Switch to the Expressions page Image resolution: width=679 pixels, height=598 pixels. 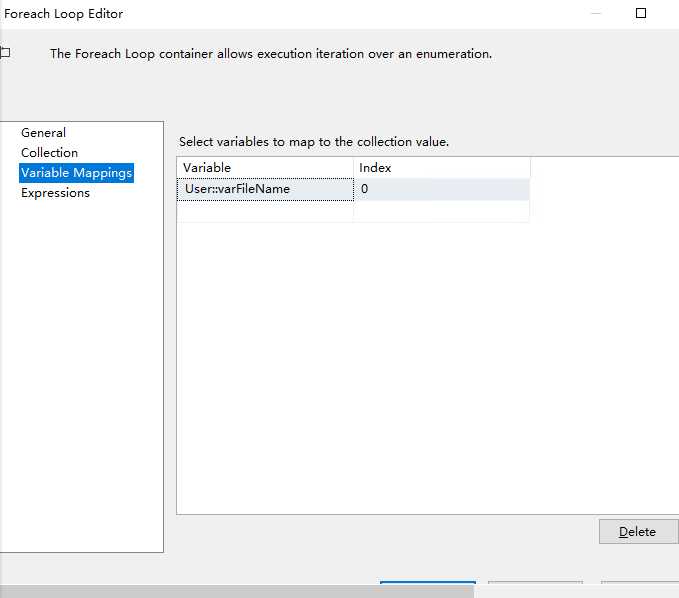coord(55,193)
